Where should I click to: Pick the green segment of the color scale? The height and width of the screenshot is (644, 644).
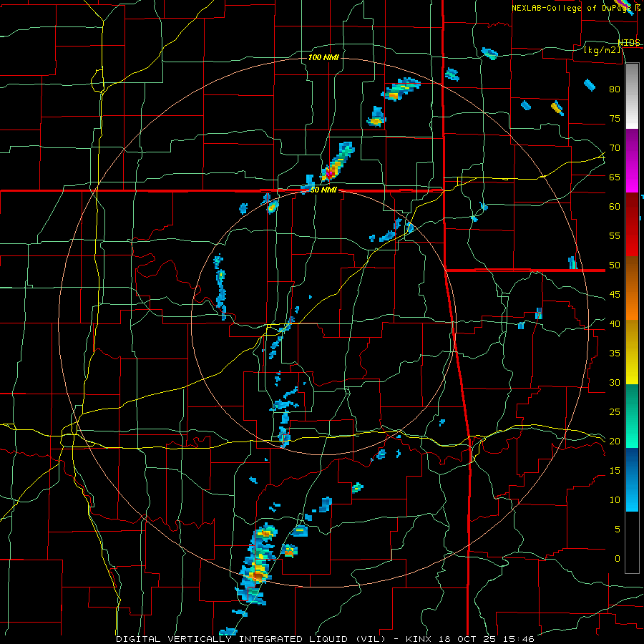tap(632, 416)
